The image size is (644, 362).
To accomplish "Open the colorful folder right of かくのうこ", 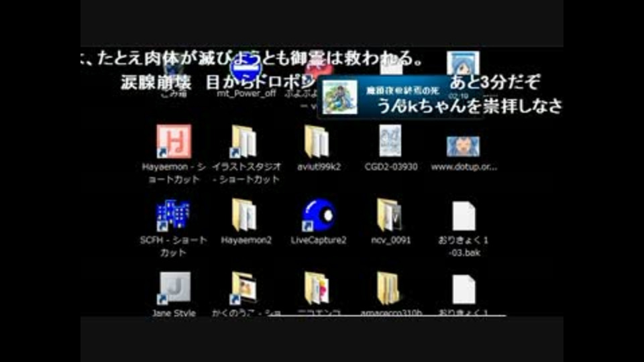I will pyautogui.click(x=317, y=288).
